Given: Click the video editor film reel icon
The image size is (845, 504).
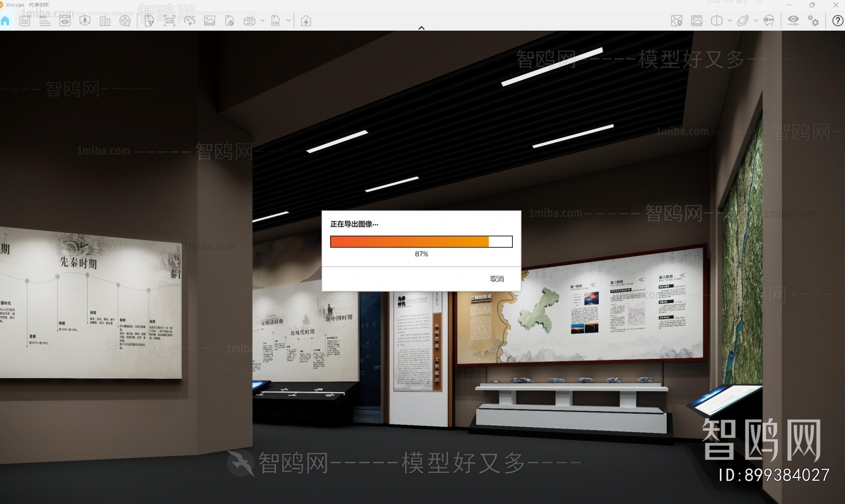Looking at the screenshot, I should click(125, 22).
